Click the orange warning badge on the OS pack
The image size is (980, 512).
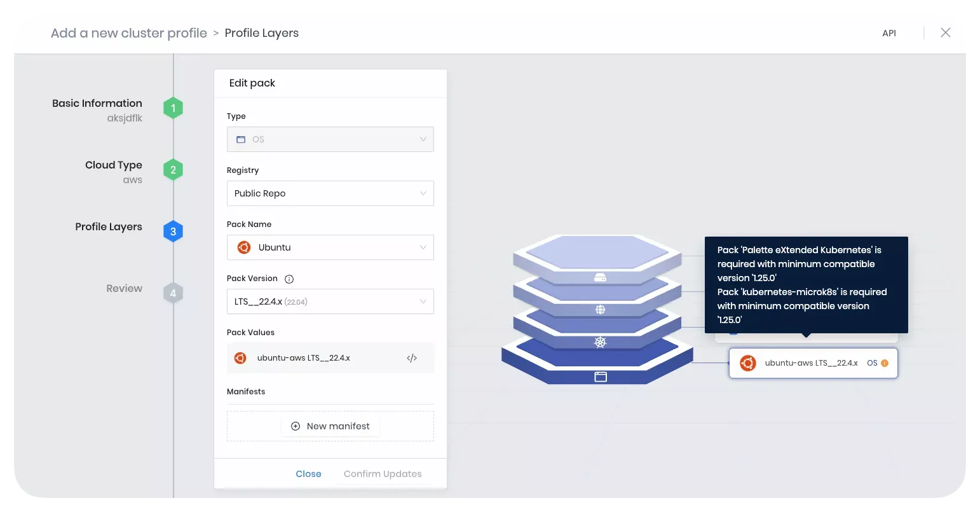click(885, 363)
